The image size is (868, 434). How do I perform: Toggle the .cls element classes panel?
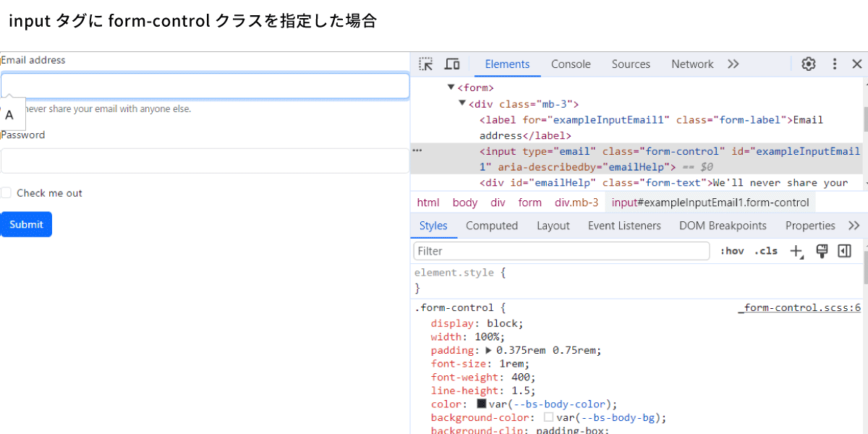[766, 251]
